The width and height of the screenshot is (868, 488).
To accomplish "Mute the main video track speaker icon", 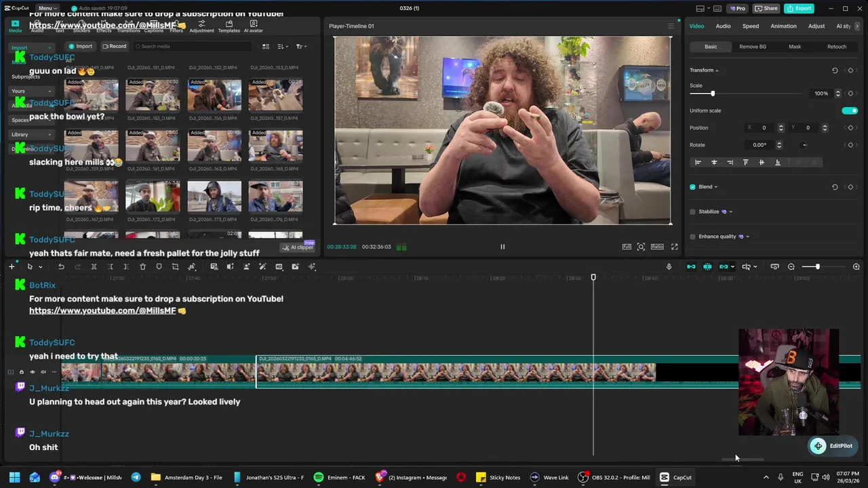I will 43,372.
